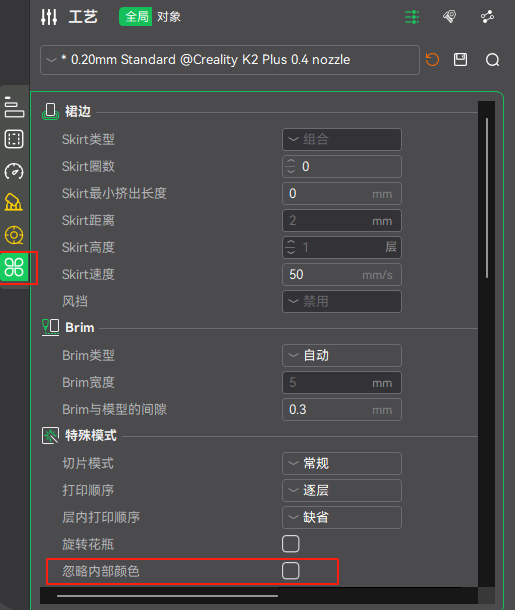Image resolution: width=515 pixels, height=610 pixels.
Task: Select the Others four-leaf sidebar icon
Action: [14, 267]
